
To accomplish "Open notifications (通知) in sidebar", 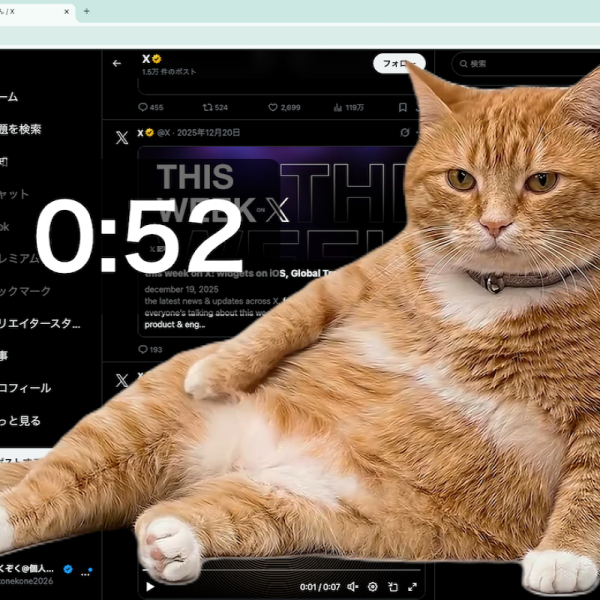I will click(4, 162).
